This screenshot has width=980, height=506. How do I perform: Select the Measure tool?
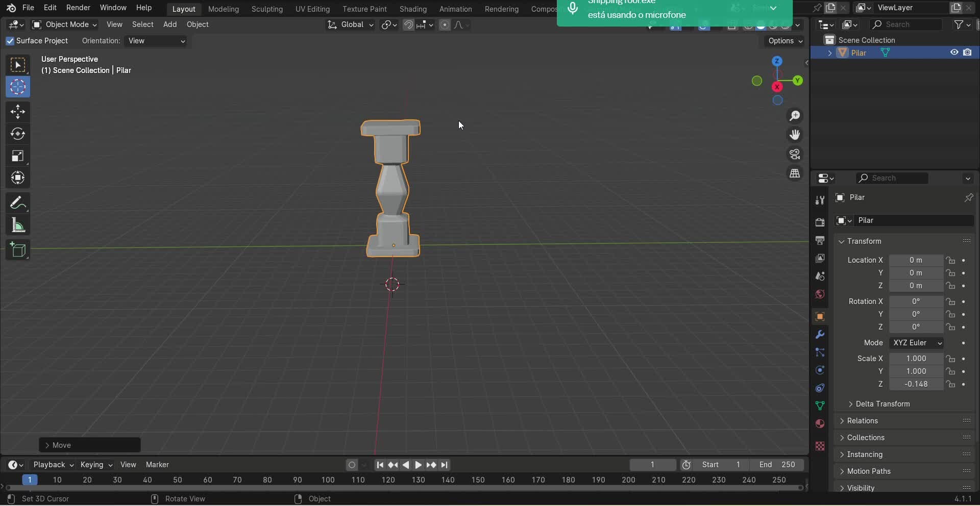coord(18,225)
